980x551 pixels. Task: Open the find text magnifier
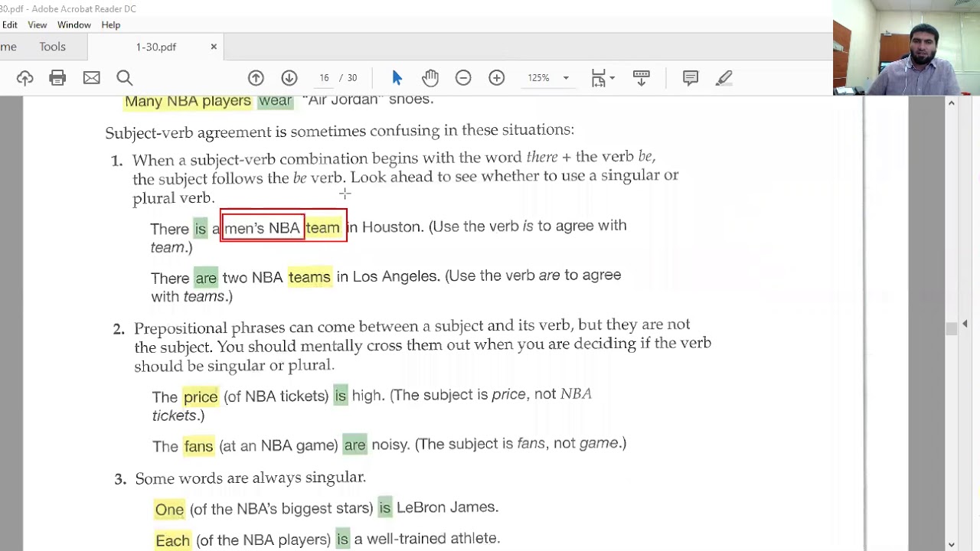(124, 77)
